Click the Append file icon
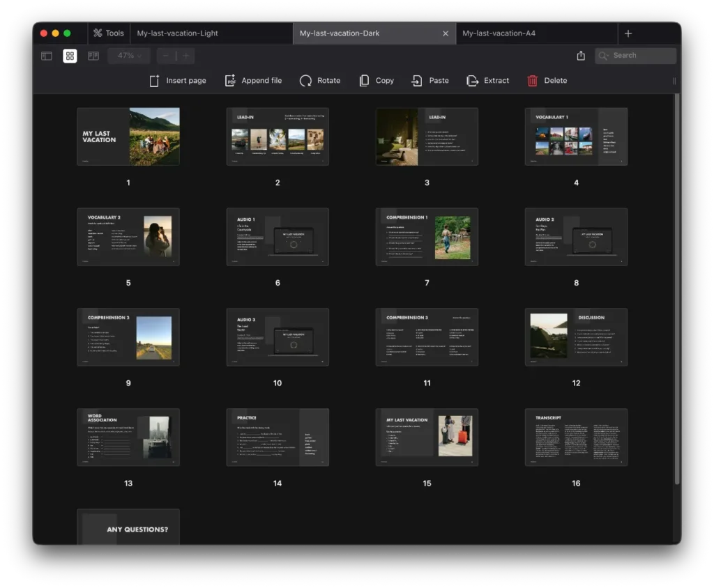This screenshot has width=714, height=588. click(x=230, y=81)
